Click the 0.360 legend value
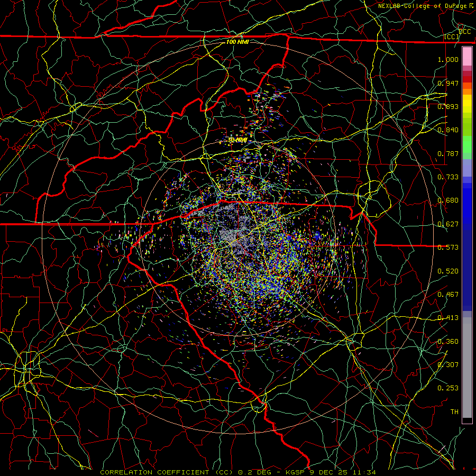 tap(448, 342)
